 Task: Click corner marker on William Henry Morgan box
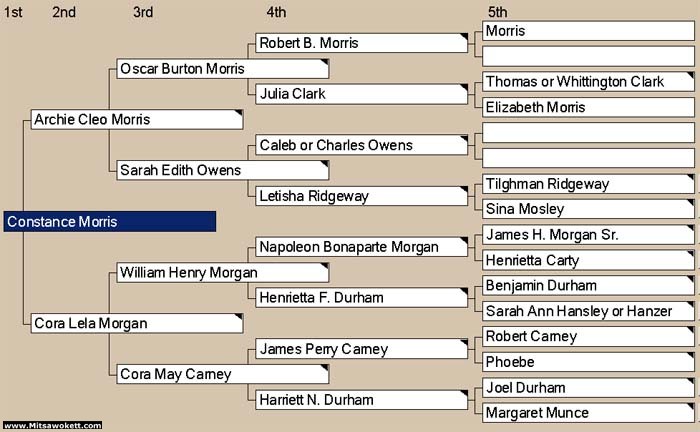[x=325, y=266]
